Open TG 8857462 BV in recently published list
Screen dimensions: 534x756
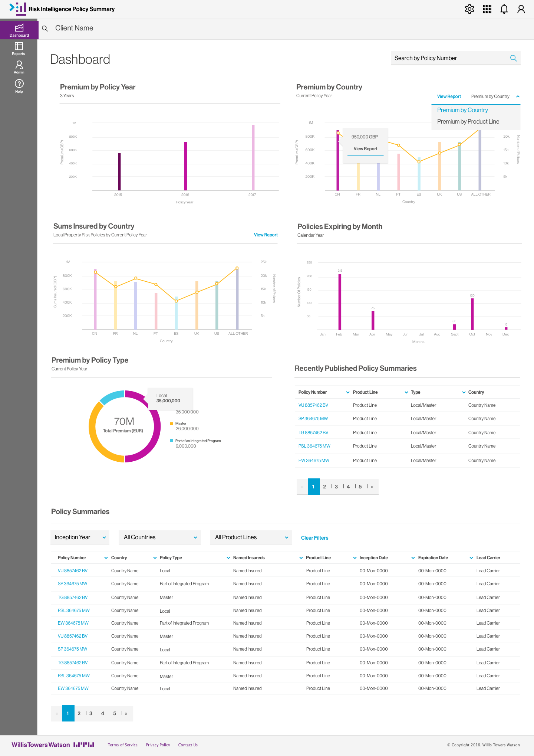click(x=313, y=433)
